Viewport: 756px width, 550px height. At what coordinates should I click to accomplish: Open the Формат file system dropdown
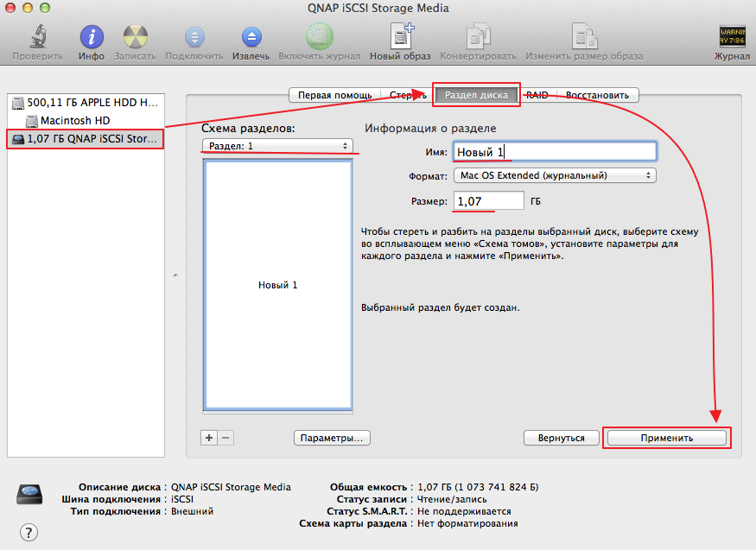coord(555,175)
